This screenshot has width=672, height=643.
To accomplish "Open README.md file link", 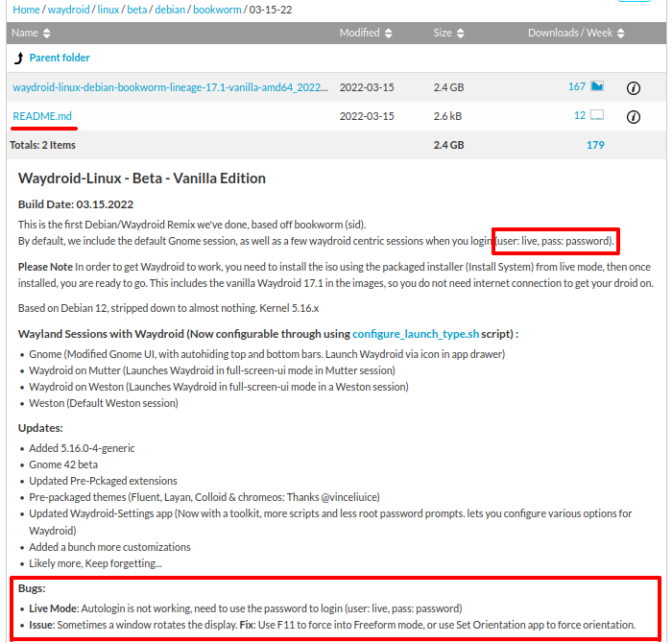I will tap(42, 116).
